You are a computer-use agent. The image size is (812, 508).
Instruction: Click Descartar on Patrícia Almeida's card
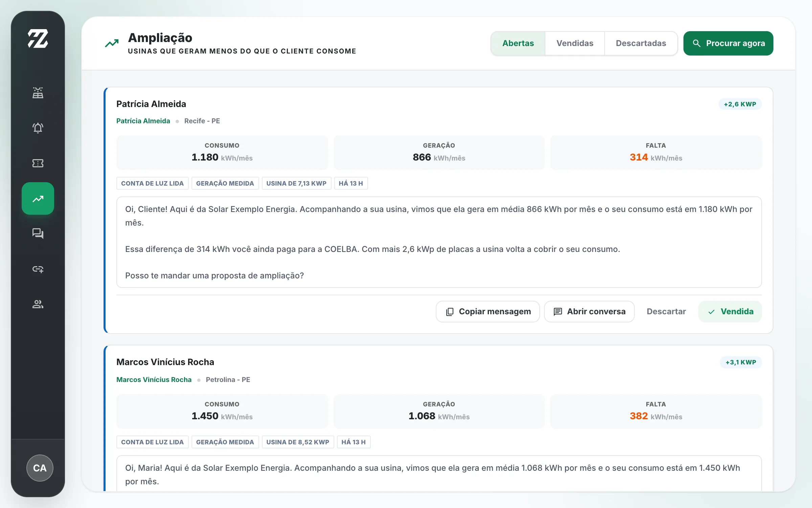pos(666,312)
